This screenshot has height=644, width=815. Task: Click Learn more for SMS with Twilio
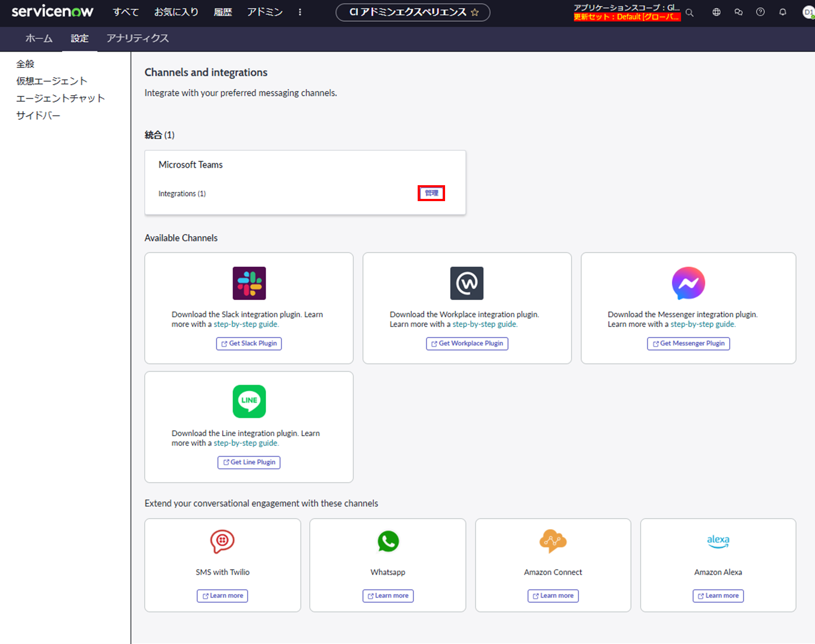click(x=222, y=596)
